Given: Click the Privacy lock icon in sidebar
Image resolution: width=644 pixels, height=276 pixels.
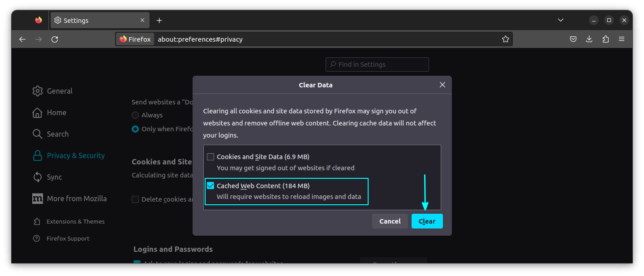Looking at the screenshot, I should coord(38,155).
